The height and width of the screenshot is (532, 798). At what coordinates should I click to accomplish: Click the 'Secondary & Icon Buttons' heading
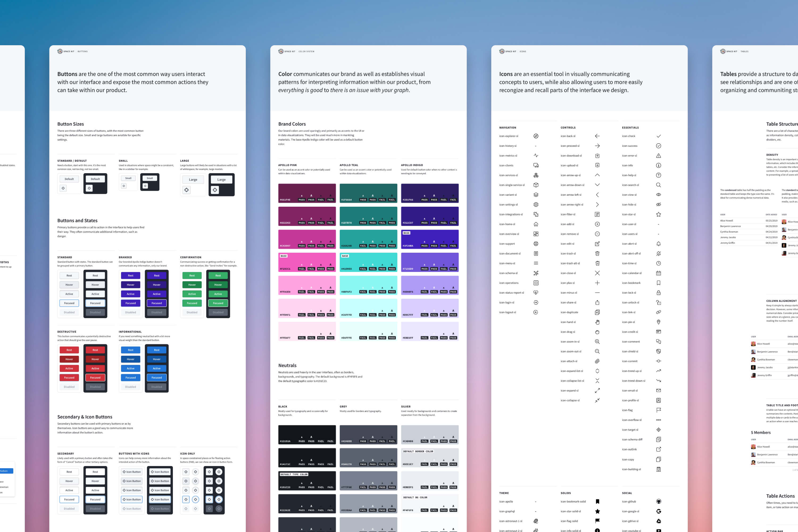click(85, 417)
